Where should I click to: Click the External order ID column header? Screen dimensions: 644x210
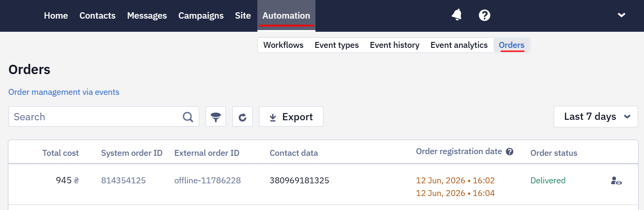point(207,153)
